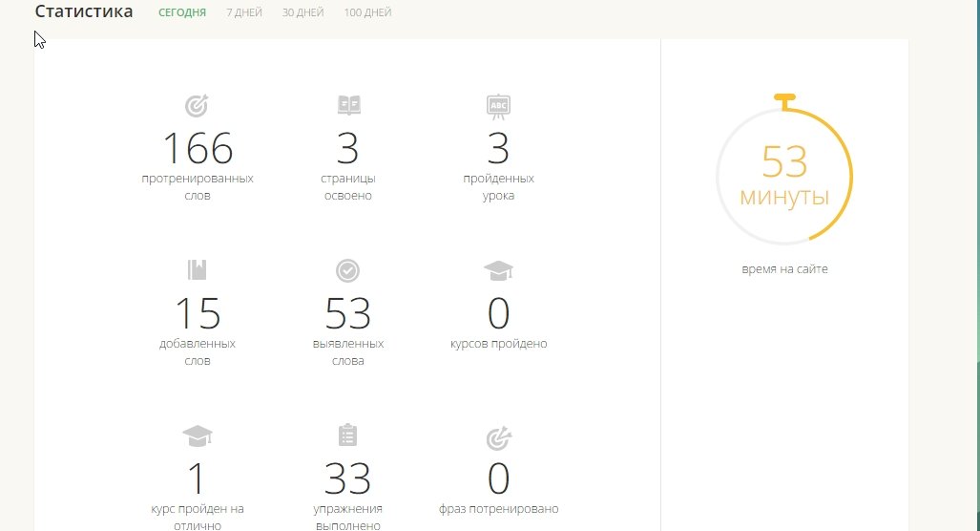This screenshot has height=531, width=980.
Task: Show statistics for "30 дней"
Action: pyautogui.click(x=302, y=13)
